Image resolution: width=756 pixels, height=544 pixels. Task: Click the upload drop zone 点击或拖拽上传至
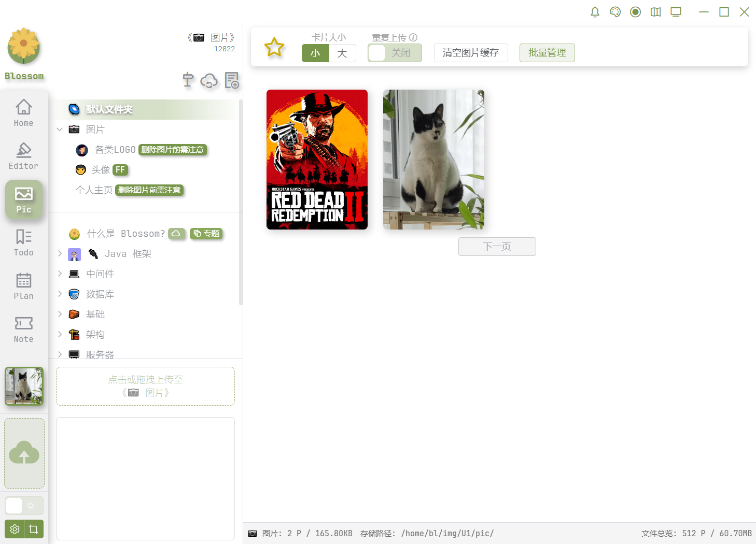click(145, 386)
